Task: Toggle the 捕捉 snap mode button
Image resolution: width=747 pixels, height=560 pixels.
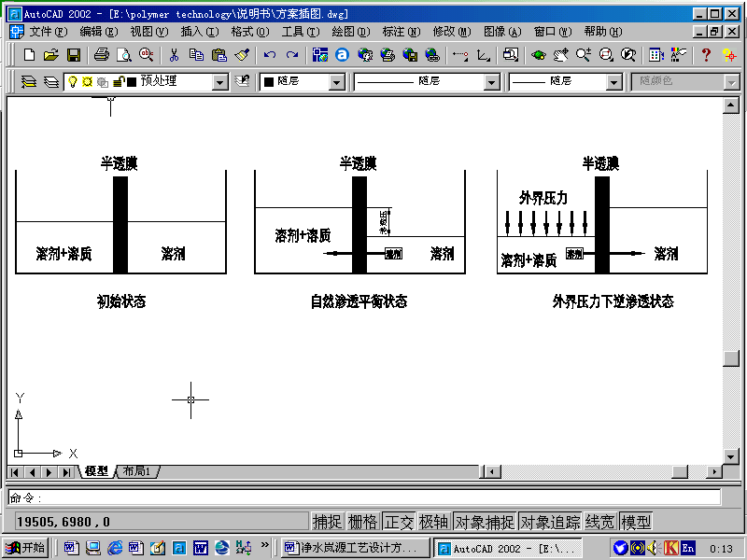Action: [327, 522]
